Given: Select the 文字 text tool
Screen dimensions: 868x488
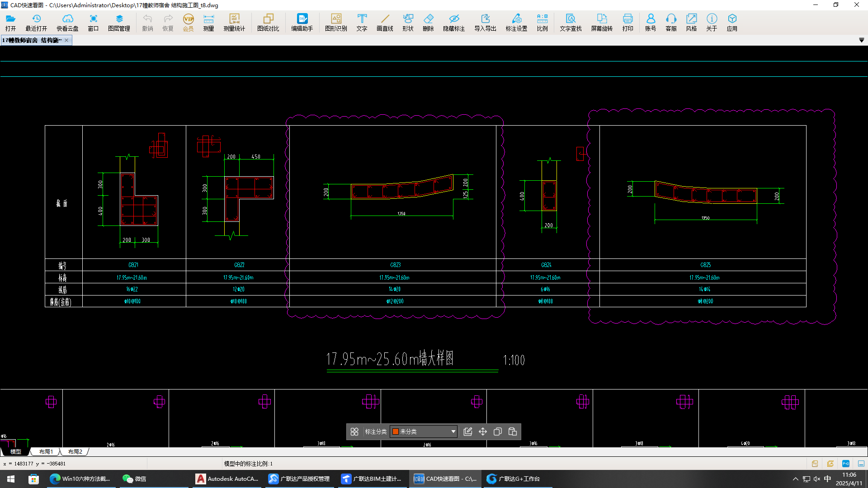Looking at the screenshot, I should pos(362,22).
